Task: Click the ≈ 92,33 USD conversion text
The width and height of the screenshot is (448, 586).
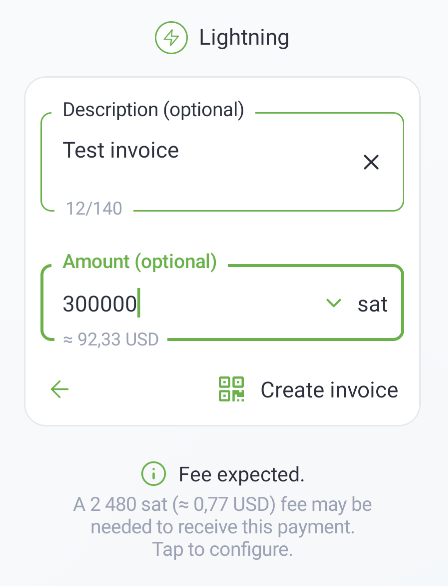Action: click(x=111, y=340)
